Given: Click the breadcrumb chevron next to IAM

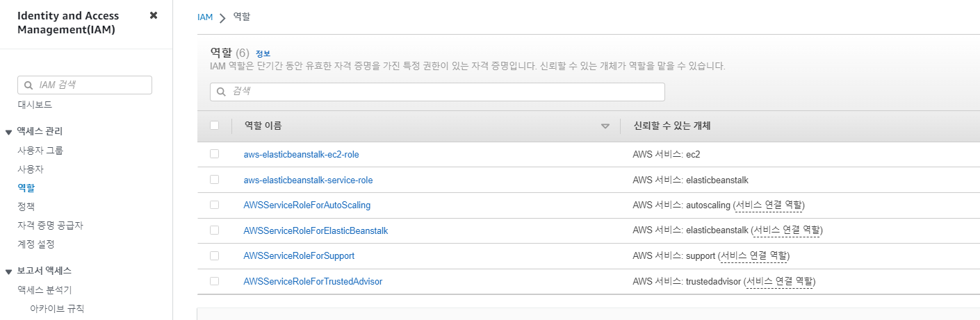Looking at the screenshot, I should tap(222, 18).
